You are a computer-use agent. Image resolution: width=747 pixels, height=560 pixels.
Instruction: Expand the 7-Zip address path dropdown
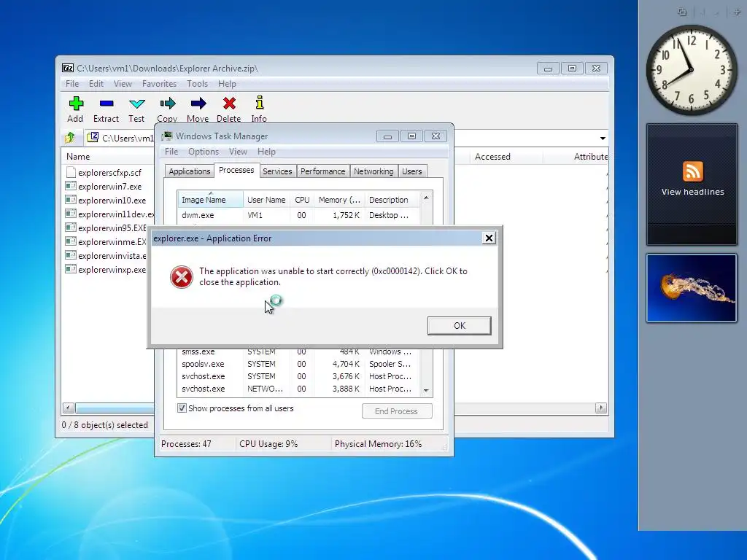tap(603, 138)
